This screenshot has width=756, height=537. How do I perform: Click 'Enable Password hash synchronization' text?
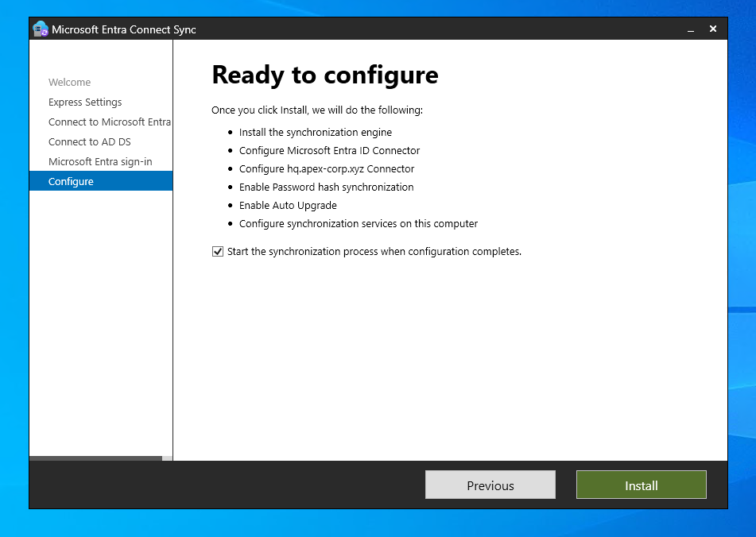[x=327, y=187]
